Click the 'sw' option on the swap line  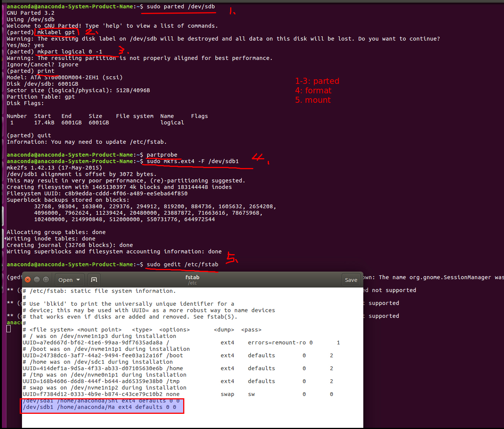coord(251,394)
